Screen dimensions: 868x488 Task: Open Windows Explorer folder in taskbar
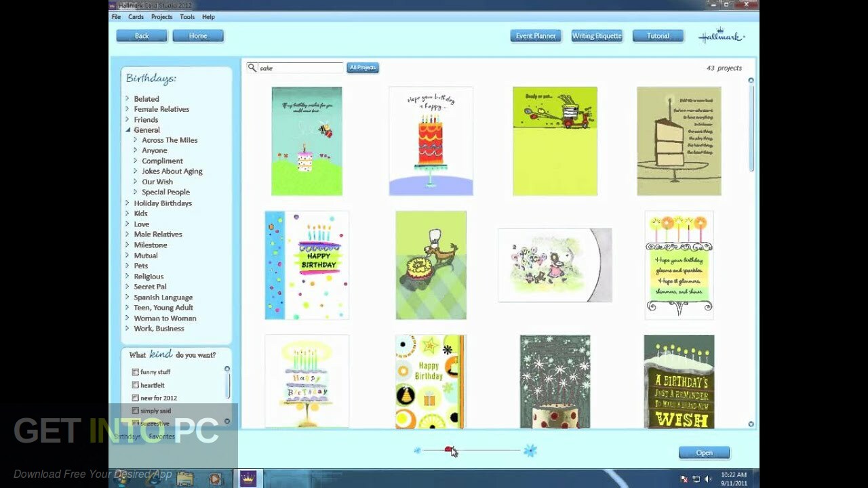(184, 479)
